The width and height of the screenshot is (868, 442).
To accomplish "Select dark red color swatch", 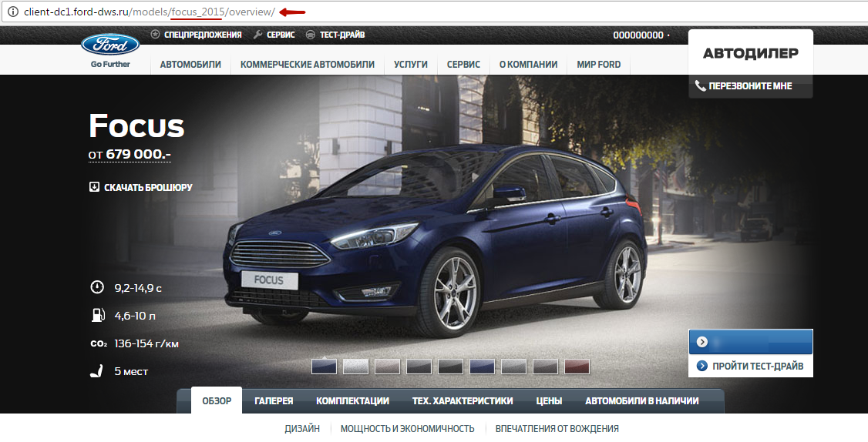I will 577,367.
